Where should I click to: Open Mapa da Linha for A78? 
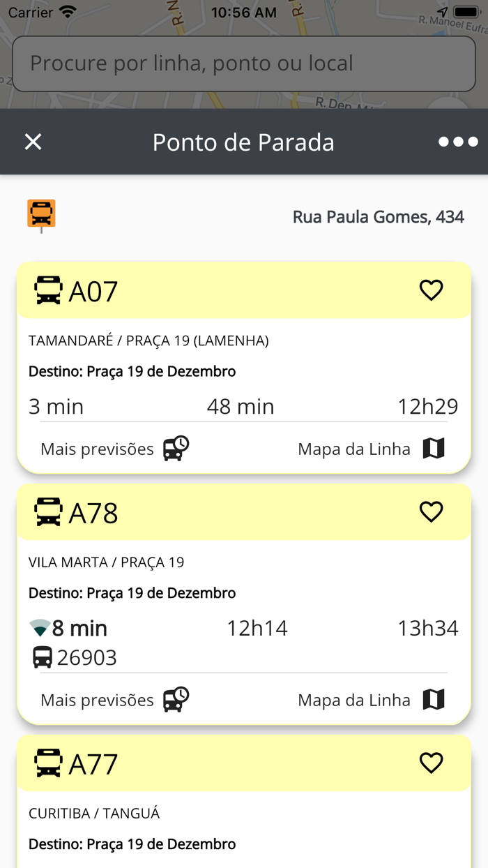tap(353, 700)
